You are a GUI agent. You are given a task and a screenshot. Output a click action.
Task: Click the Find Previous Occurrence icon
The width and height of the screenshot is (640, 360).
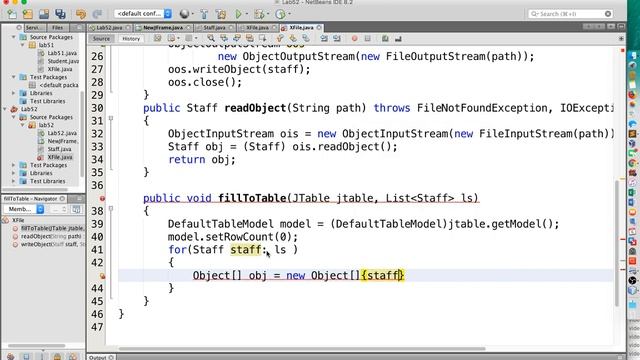(x=224, y=39)
